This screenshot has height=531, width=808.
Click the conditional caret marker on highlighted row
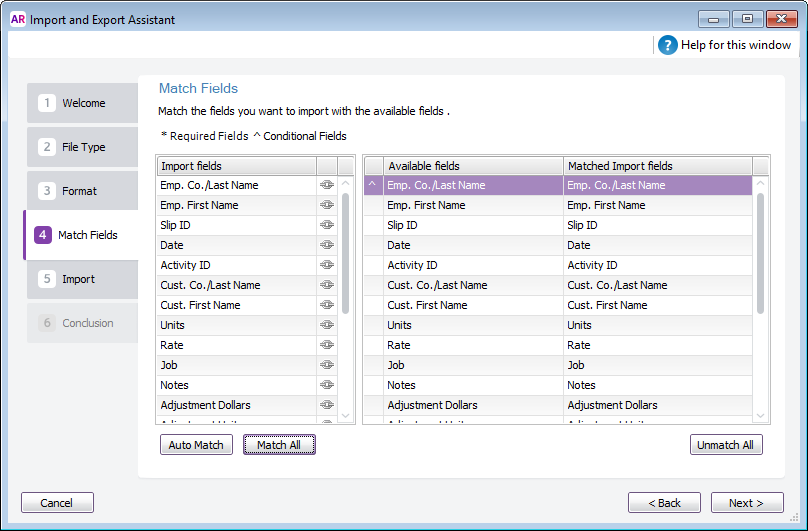(373, 185)
